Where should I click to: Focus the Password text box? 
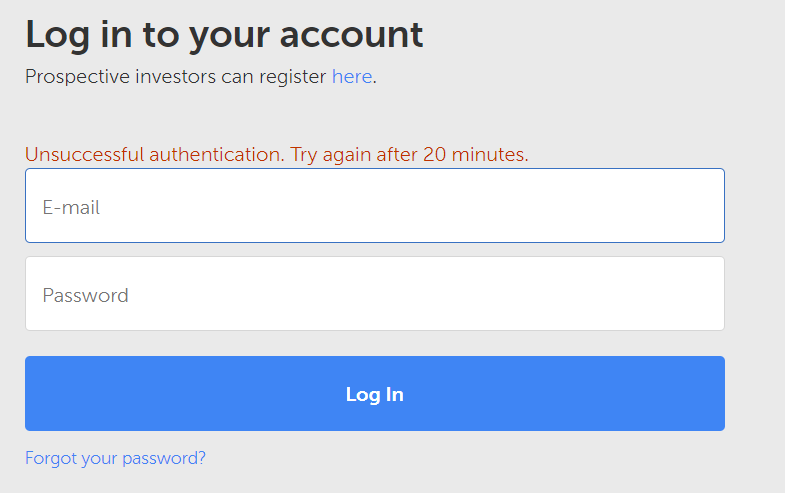point(374,294)
